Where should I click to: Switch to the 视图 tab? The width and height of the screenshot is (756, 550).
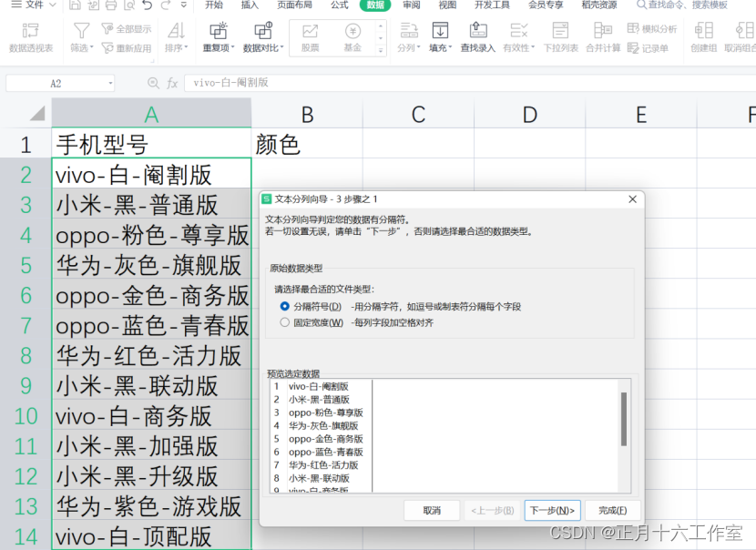tap(447, 5)
